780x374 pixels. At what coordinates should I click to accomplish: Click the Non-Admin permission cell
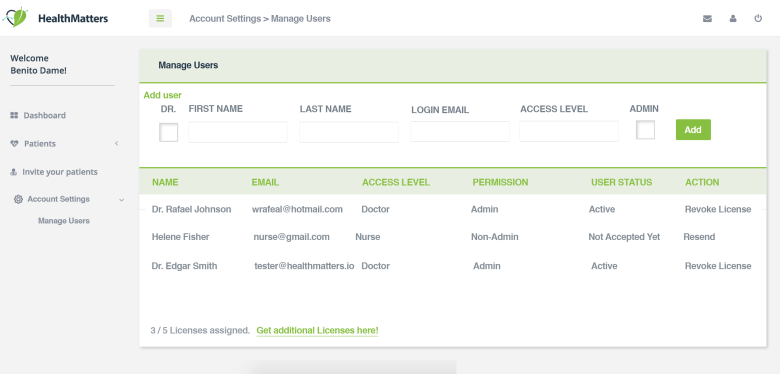pos(494,237)
